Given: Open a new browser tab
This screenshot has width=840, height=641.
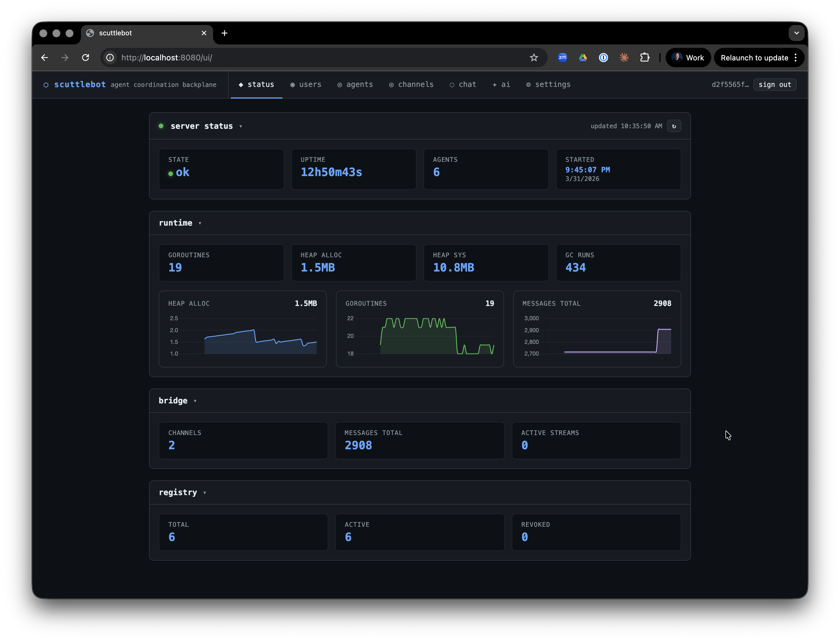Looking at the screenshot, I should tap(225, 33).
